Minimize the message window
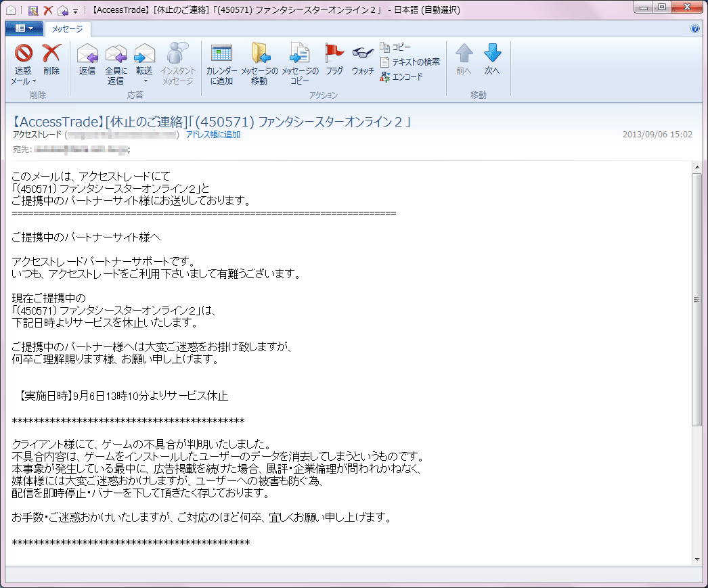The height and width of the screenshot is (588, 708). pyautogui.click(x=644, y=7)
